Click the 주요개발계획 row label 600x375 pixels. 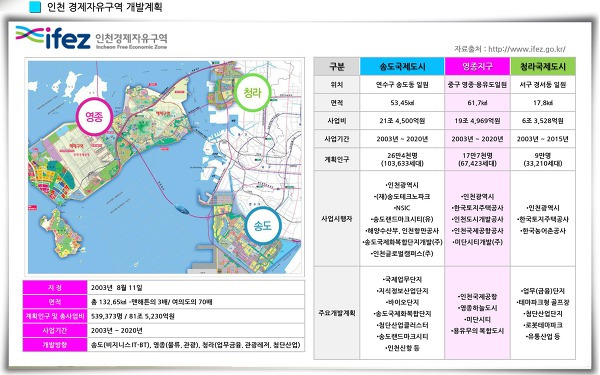(337, 313)
